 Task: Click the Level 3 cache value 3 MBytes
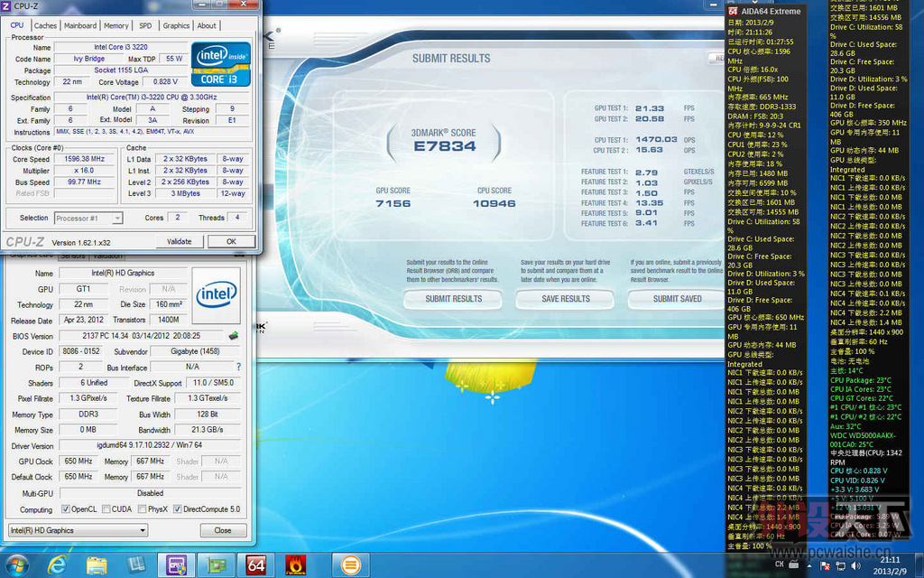pyautogui.click(x=185, y=193)
